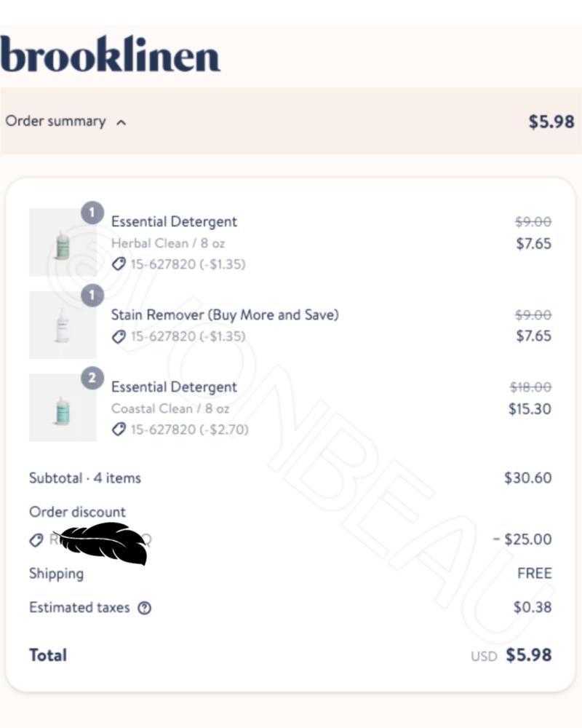The image size is (582, 728).
Task: Click the Estimated taxes label
Action: click(79, 607)
